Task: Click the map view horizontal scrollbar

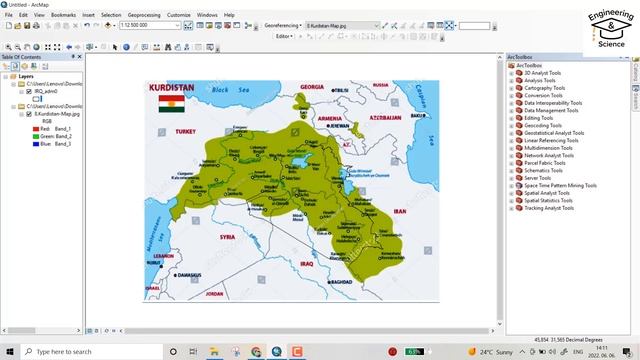Action: click(307, 331)
